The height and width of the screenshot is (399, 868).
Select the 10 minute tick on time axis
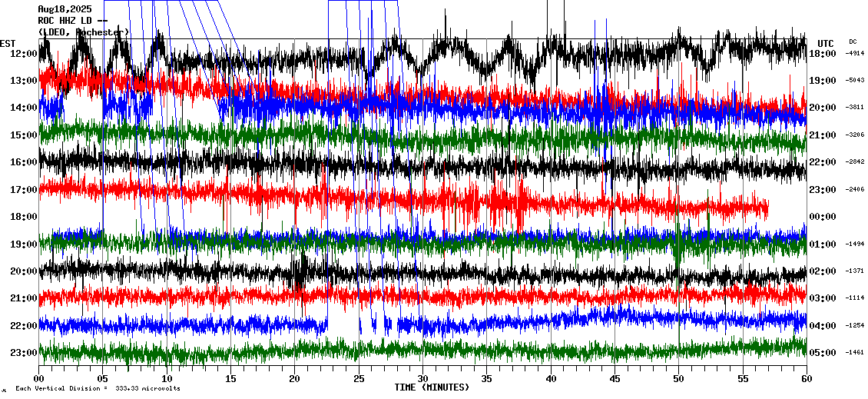click(167, 378)
